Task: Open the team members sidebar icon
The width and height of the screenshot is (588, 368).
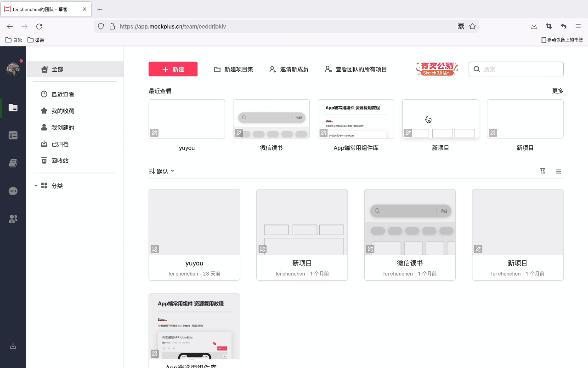Action: pos(13,218)
